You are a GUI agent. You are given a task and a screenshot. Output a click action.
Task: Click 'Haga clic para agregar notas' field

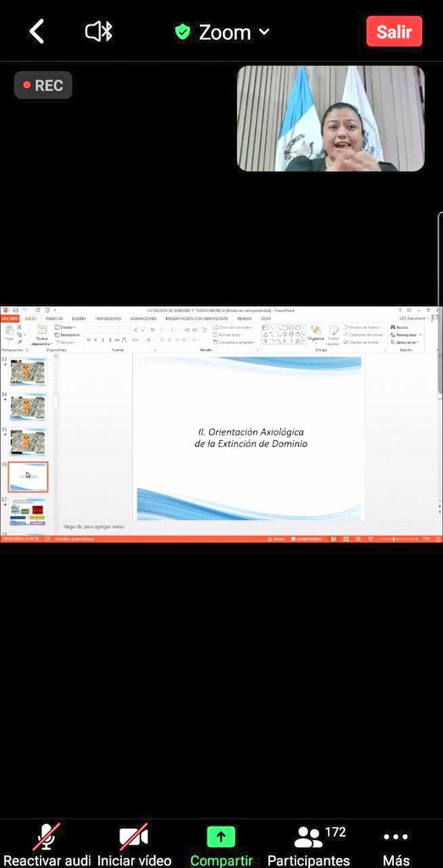click(93, 526)
